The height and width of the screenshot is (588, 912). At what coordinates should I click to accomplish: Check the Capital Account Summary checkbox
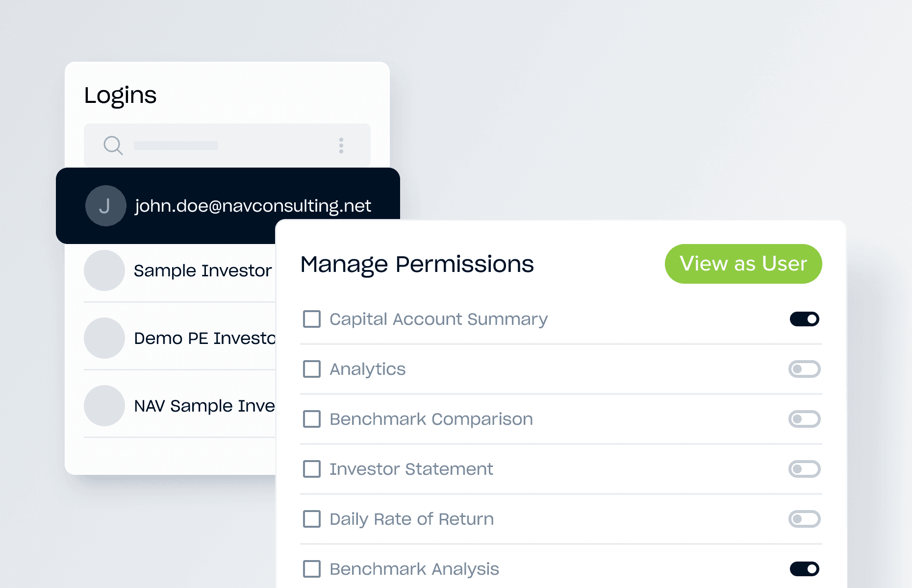[x=312, y=319]
